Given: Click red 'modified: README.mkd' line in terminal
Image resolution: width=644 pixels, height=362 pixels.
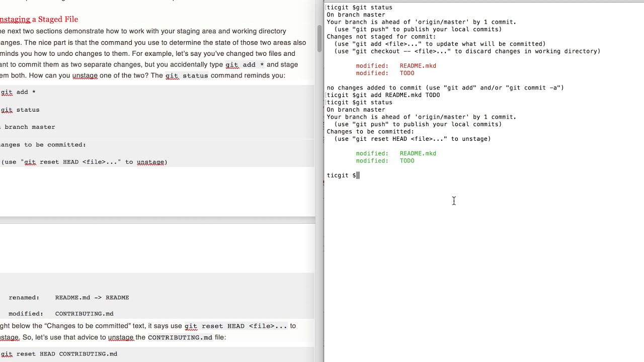Looking at the screenshot, I should pos(396,66).
